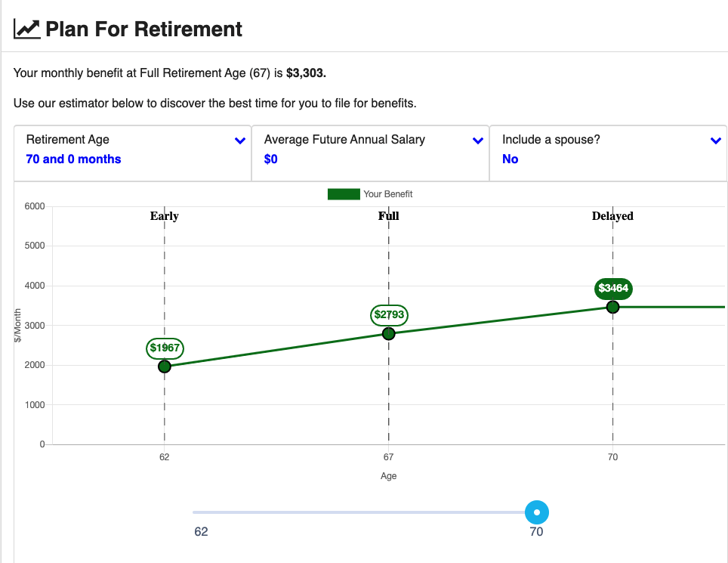This screenshot has height=563, width=728.
Task: Select the age 67 data point on chart
Action: pos(389,333)
